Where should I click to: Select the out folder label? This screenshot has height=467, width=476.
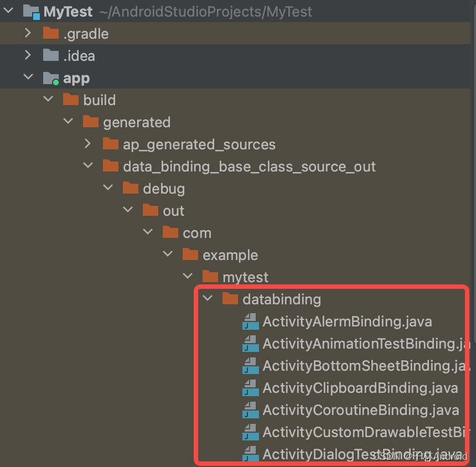tap(174, 211)
